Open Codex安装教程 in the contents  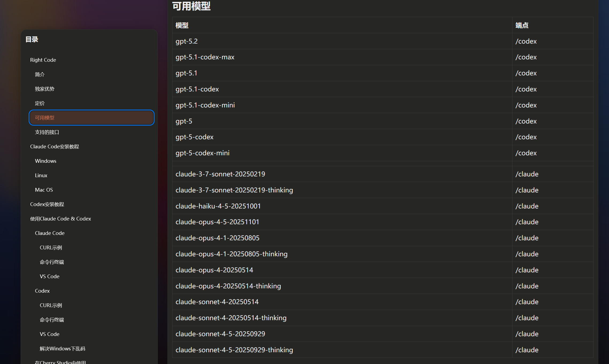point(47,204)
